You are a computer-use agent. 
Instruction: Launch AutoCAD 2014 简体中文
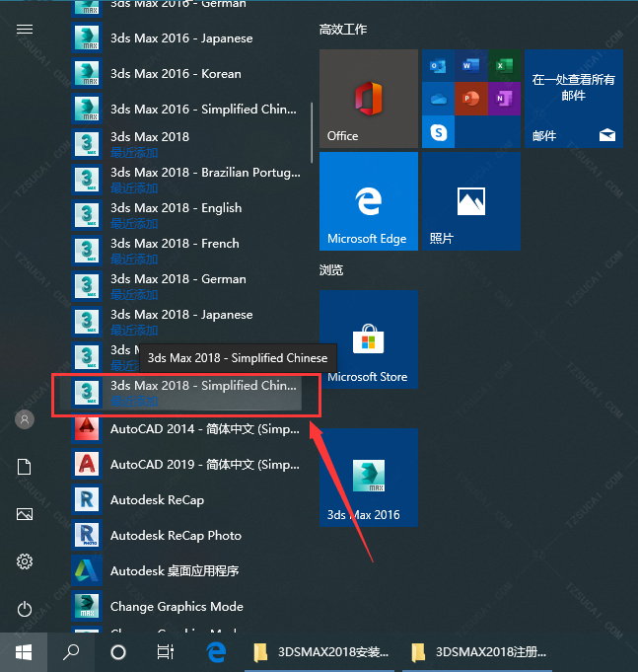(186, 429)
